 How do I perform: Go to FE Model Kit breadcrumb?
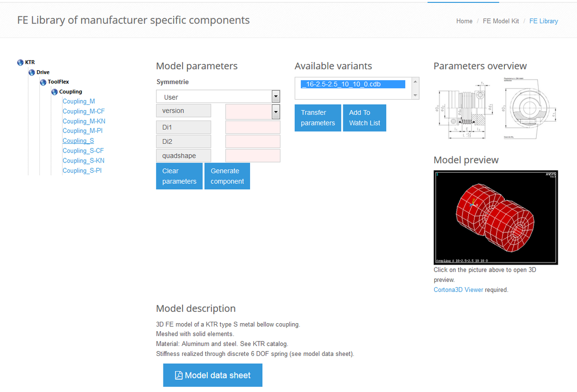(501, 21)
